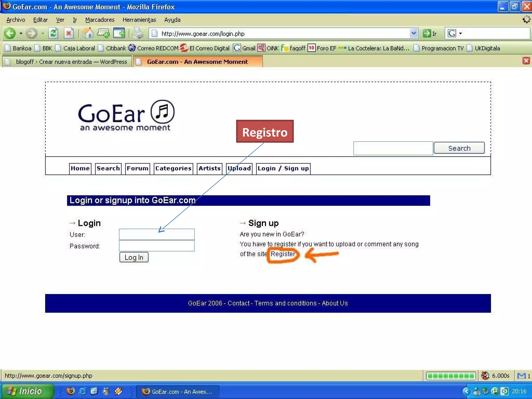This screenshot has height=399, width=532.
Task: Click the green page load progress bar
Action: pyautogui.click(x=451, y=376)
